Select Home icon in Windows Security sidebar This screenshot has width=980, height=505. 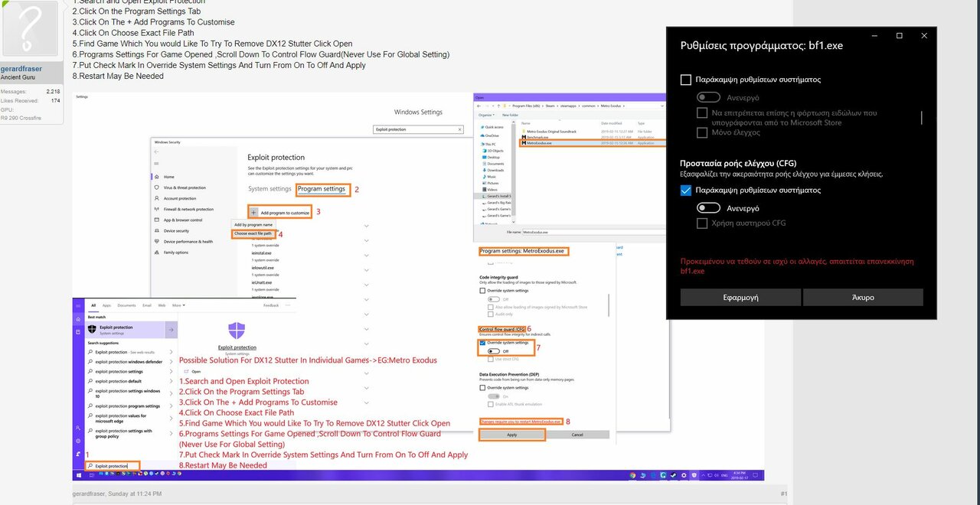[157, 177]
